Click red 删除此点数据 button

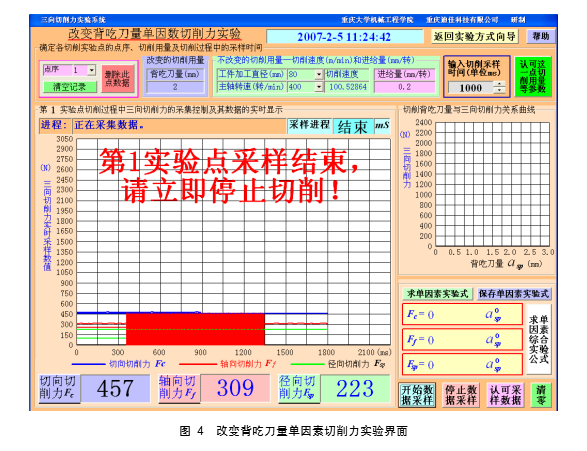click(x=118, y=79)
